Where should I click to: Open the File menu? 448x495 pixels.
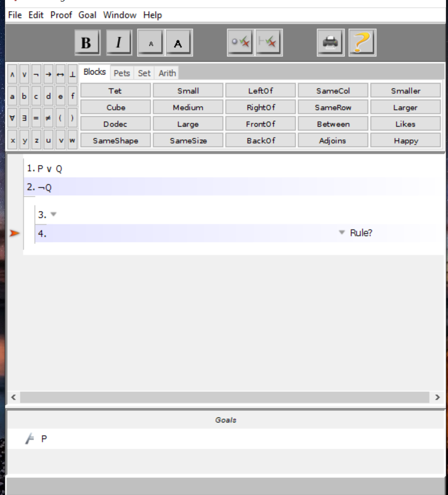coord(15,15)
